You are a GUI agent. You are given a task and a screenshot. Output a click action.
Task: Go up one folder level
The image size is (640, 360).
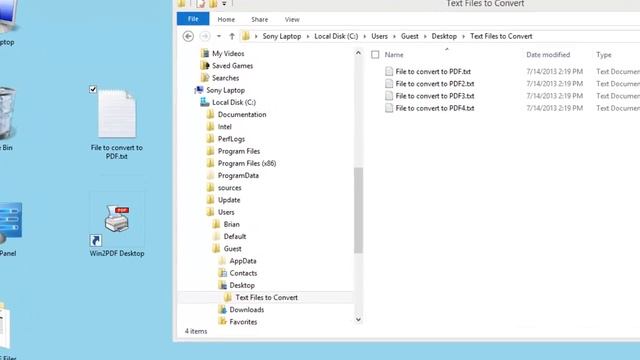click(232, 36)
